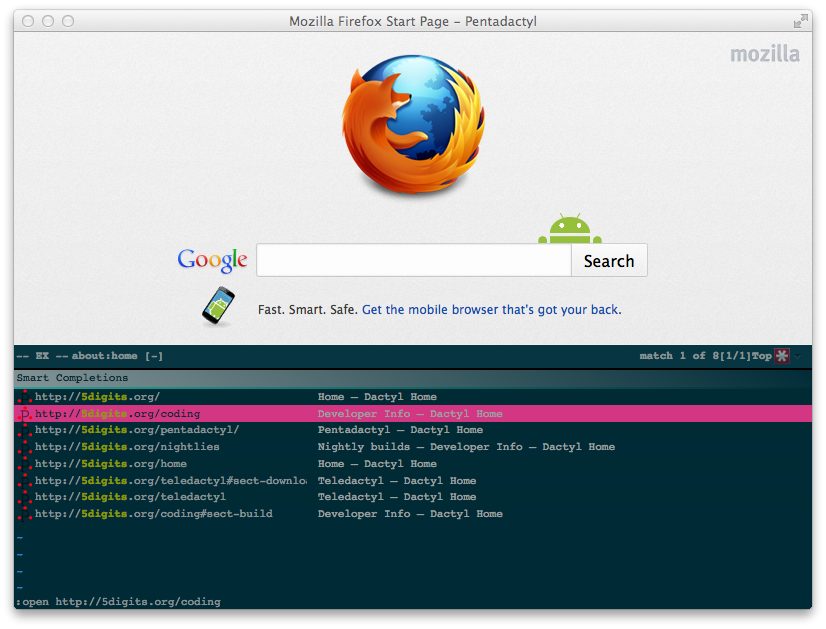Image resolution: width=826 pixels, height=629 pixels.
Task: Click the favicon of the 5digits.org/nightlies row
Action: (25, 447)
